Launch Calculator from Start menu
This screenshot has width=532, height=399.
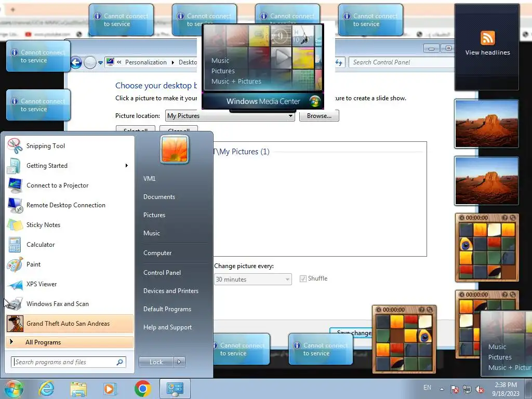click(70, 244)
